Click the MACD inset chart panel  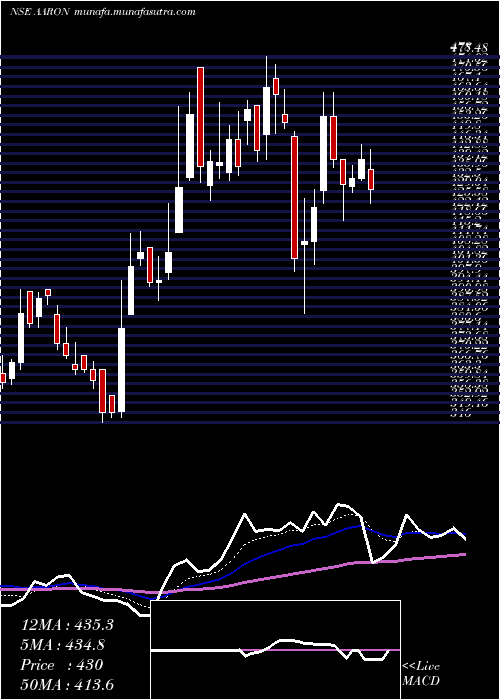275,650
